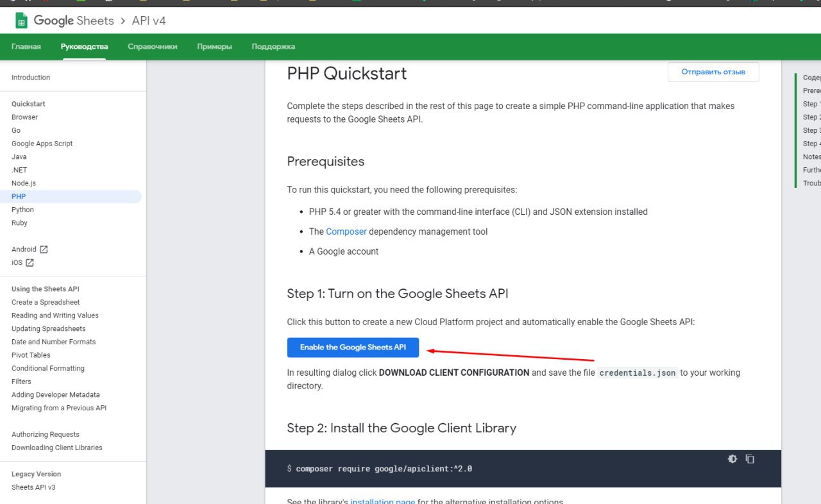Open Android link with external icon

coord(30,249)
